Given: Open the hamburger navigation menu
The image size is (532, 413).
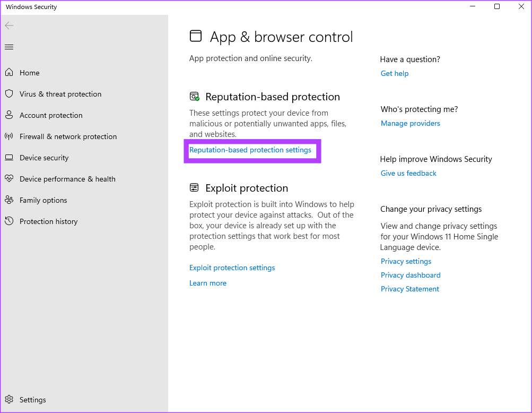Looking at the screenshot, I should pyautogui.click(x=9, y=47).
